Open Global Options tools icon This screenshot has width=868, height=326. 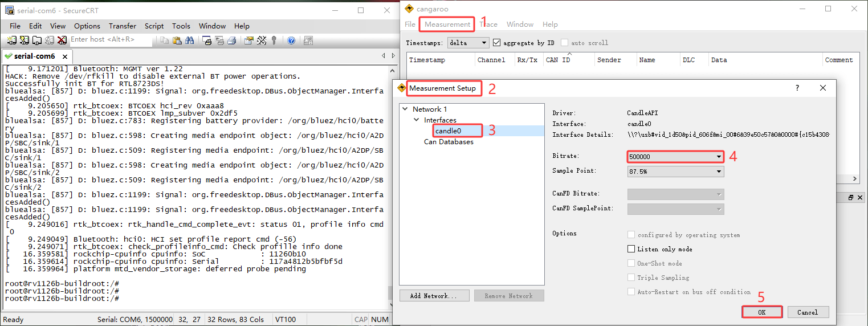point(262,40)
